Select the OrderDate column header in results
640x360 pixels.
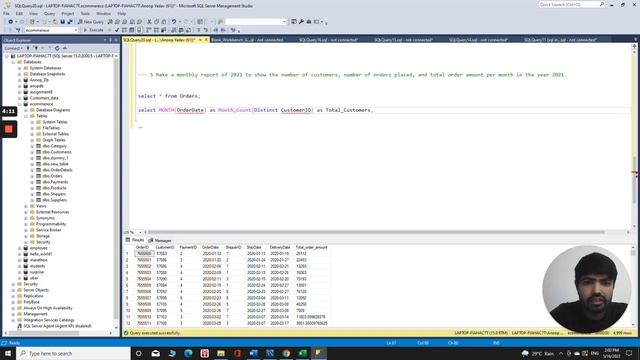211,247
